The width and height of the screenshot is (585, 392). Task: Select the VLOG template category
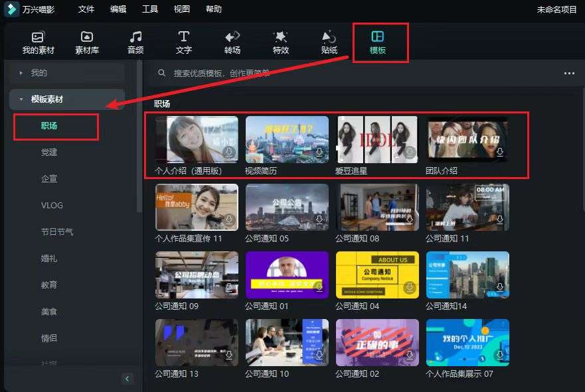[x=52, y=206]
